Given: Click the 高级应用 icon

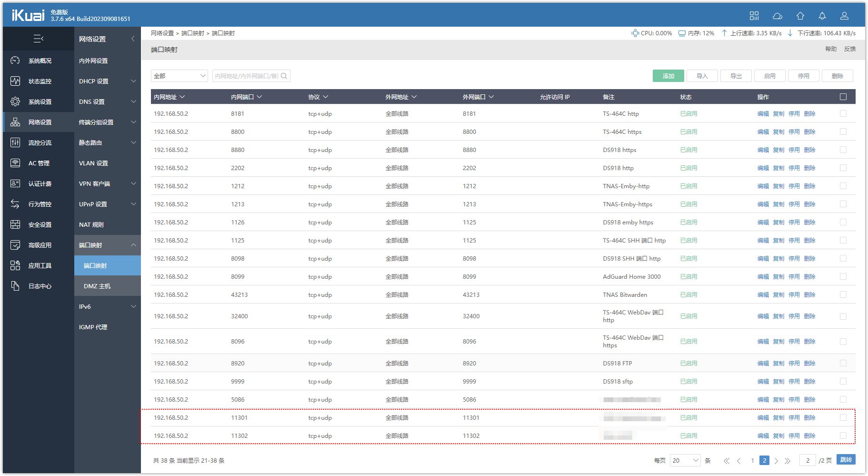Looking at the screenshot, I should pos(15,245).
